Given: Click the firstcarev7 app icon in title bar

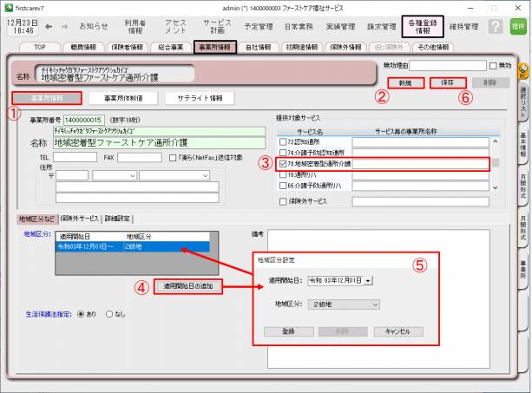Looking at the screenshot, I should coord(8,6).
